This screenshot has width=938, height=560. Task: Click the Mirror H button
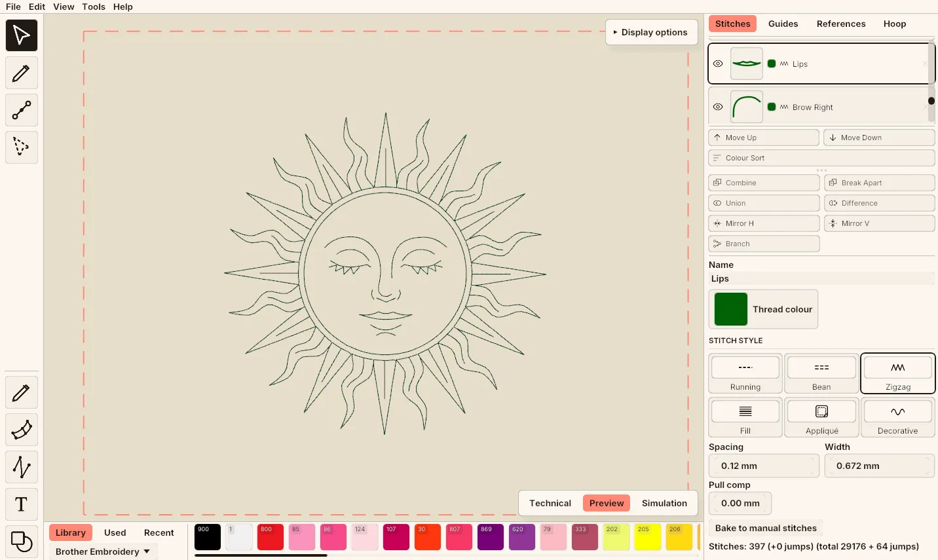[x=764, y=223]
